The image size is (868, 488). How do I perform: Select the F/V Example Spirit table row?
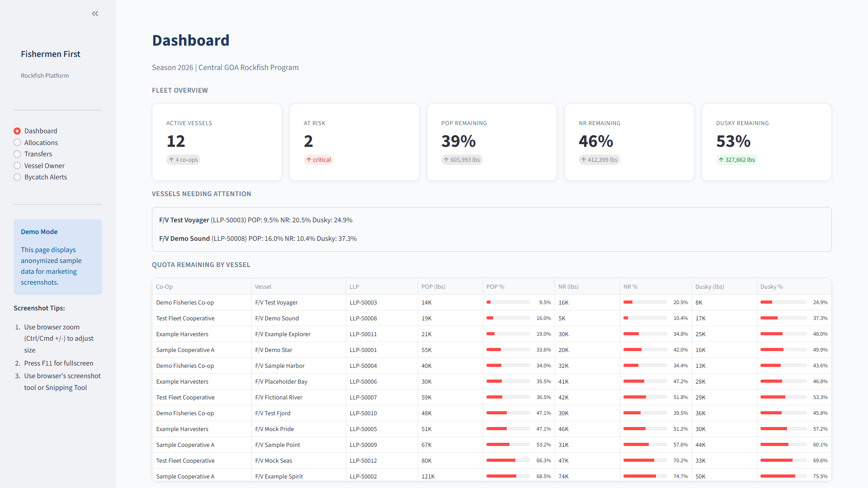click(x=279, y=476)
